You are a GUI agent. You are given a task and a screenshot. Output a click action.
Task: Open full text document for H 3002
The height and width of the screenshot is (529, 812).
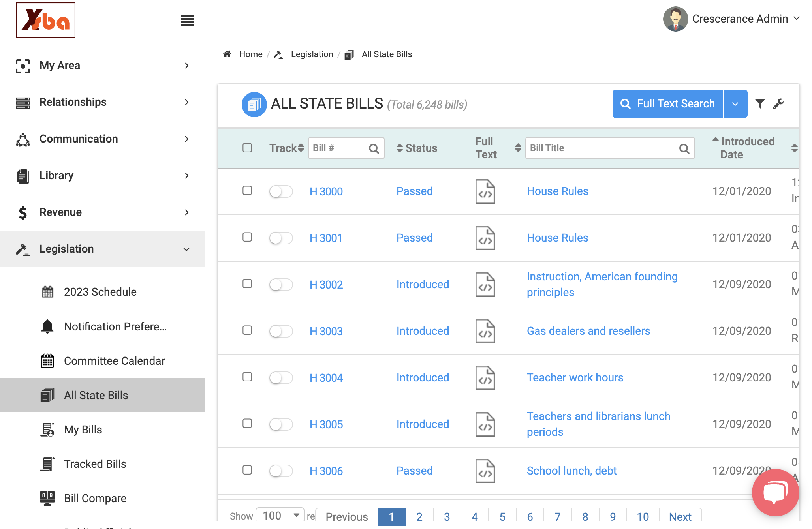coord(485,285)
